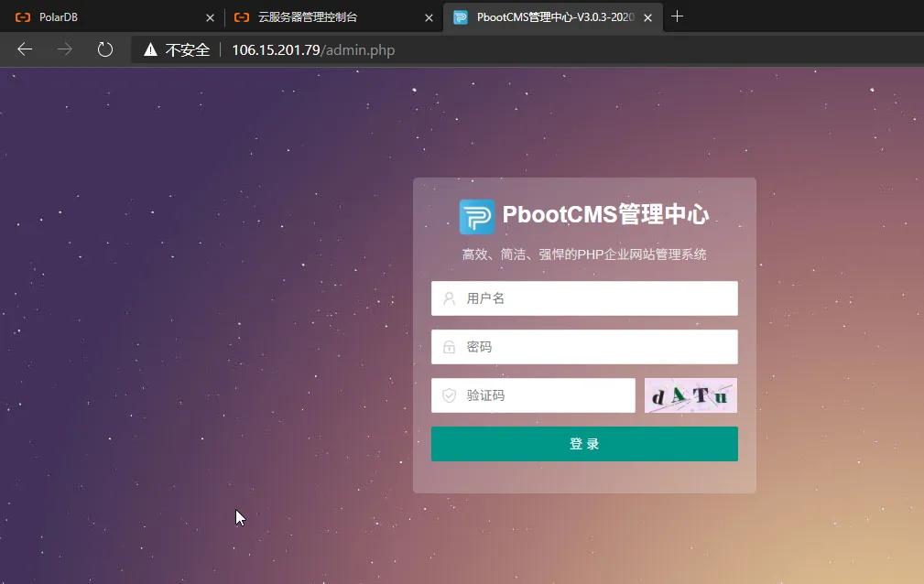The width and height of the screenshot is (924, 584).
Task: Click the PbootCMS tab favicon
Action: point(460,16)
